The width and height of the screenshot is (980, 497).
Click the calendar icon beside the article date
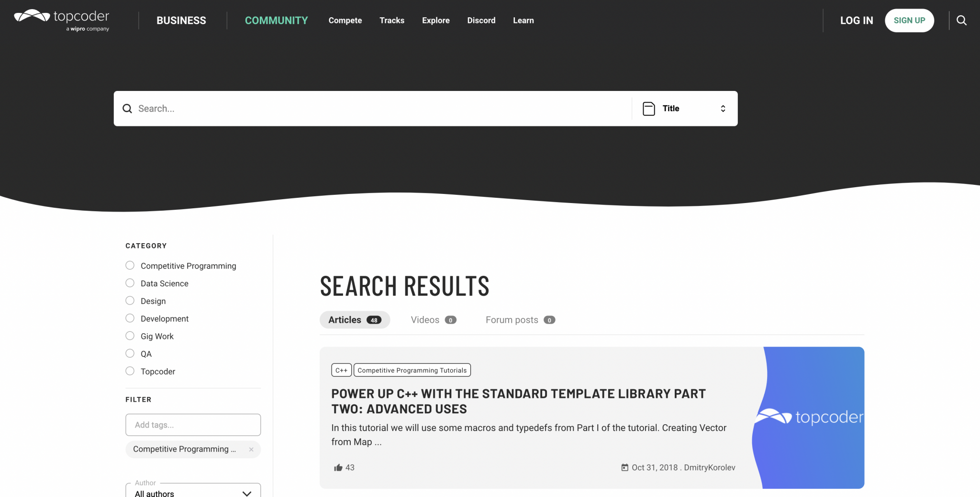624,467
